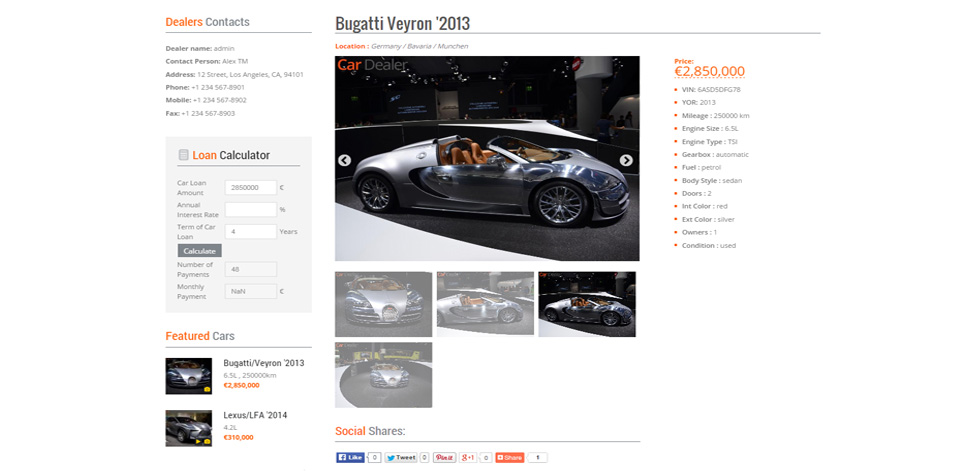Open front-view Bugatti thumbnail
This screenshot has height=471, width=980.
point(383,304)
